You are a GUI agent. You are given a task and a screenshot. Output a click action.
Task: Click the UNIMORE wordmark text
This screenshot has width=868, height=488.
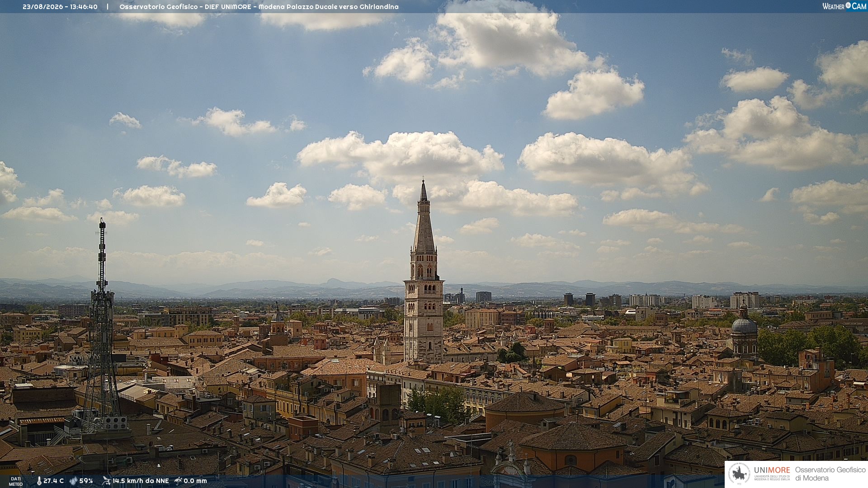[772, 470]
